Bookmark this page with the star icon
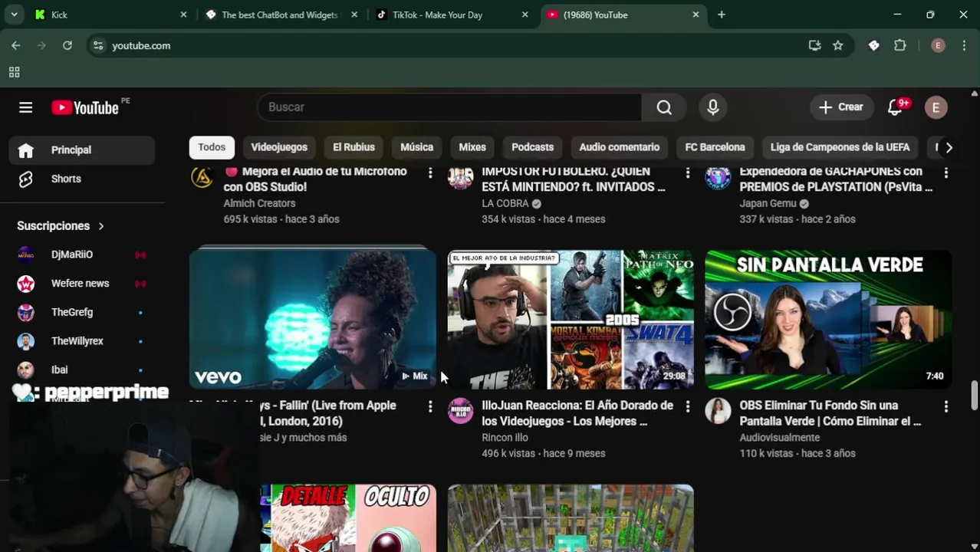980x552 pixels. click(838, 45)
